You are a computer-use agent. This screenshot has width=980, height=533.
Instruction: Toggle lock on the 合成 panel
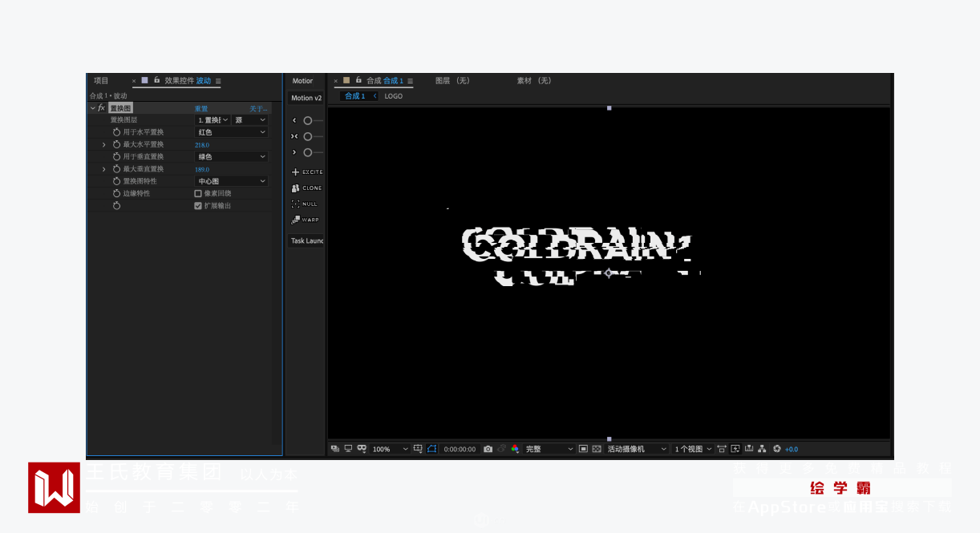(x=358, y=80)
